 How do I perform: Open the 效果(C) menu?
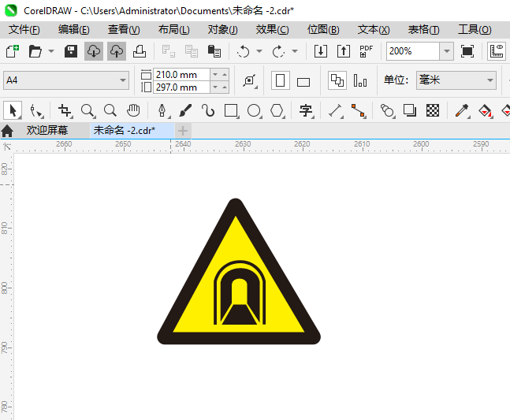[x=272, y=30]
